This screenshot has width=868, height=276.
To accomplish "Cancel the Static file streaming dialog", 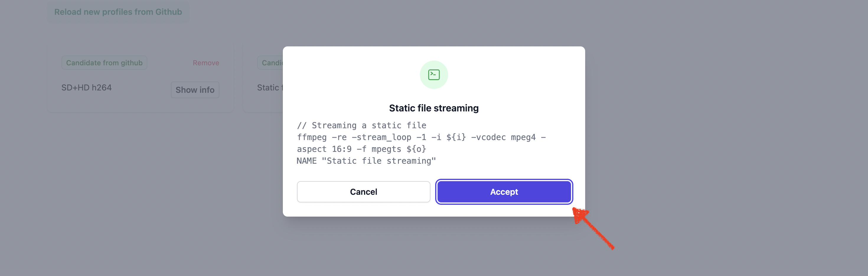I will [363, 192].
